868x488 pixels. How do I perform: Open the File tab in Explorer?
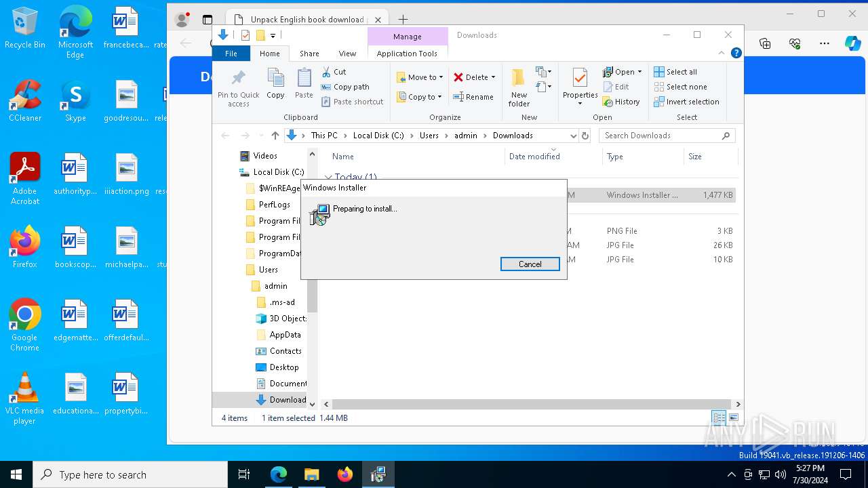tap(231, 54)
